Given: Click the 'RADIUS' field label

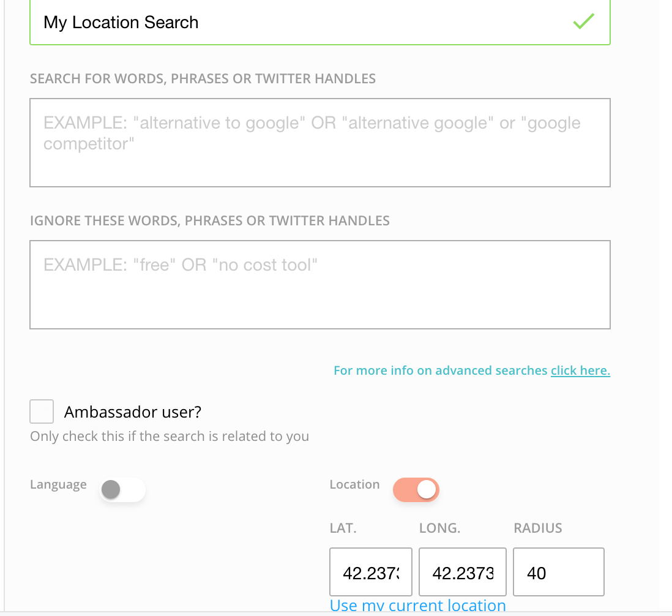Looking at the screenshot, I should pos(537,528).
